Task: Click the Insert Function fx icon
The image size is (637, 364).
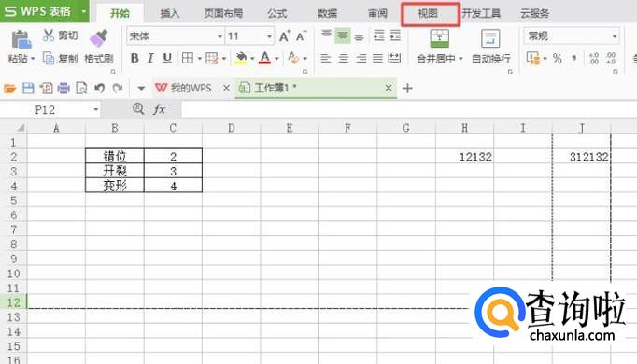Action: (159, 109)
